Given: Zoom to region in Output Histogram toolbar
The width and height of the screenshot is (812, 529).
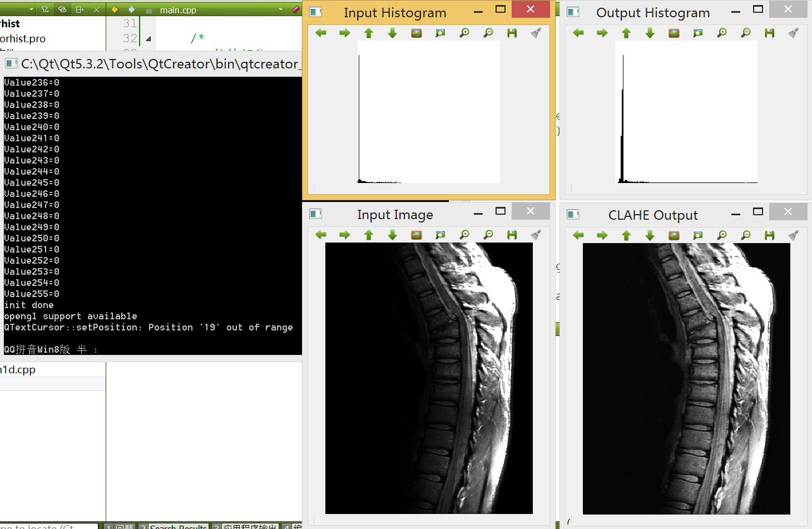Looking at the screenshot, I should 698,33.
